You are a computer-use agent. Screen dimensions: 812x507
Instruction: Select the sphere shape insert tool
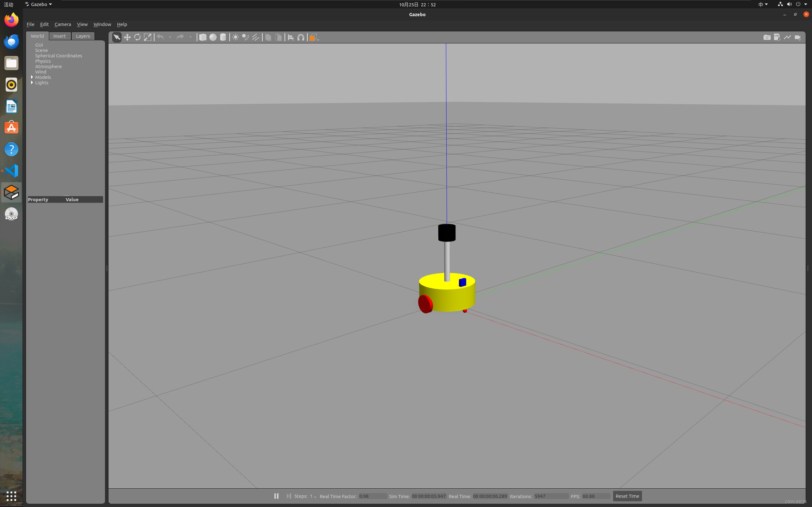tap(213, 37)
